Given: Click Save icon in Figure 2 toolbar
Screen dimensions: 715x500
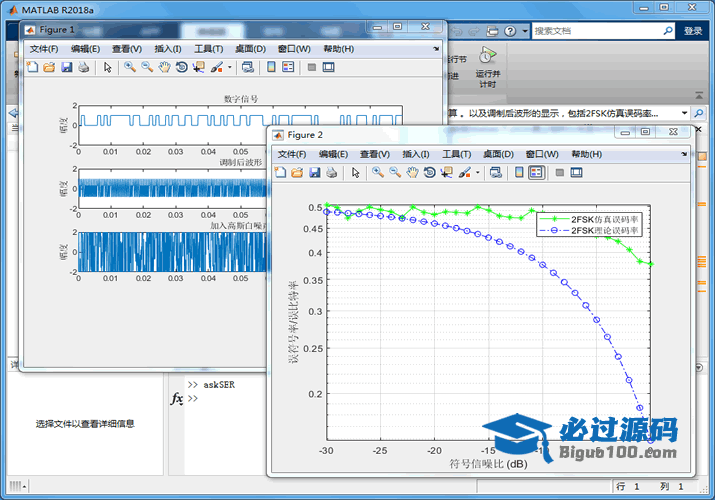Looking at the screenshot, I should click(315, 173).
